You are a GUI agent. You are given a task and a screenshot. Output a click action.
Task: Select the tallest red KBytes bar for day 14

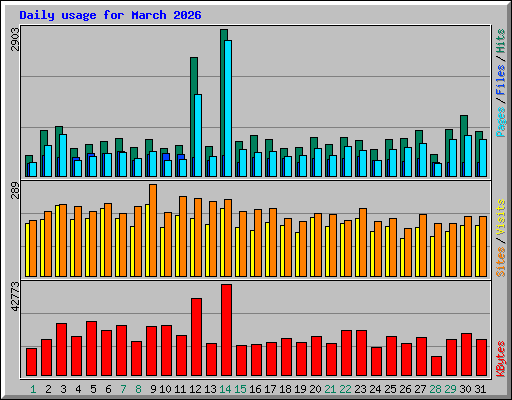tap(226, 330)
